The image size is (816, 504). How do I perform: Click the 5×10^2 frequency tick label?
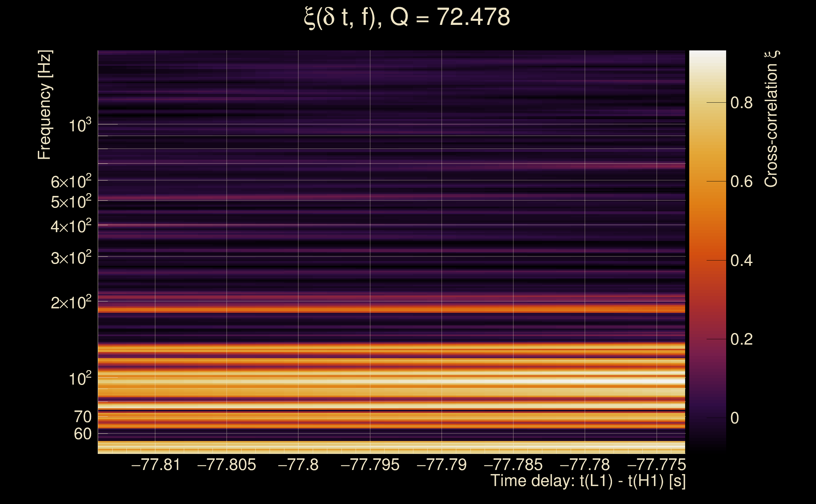pyautogui.click(x=71, y=201)
